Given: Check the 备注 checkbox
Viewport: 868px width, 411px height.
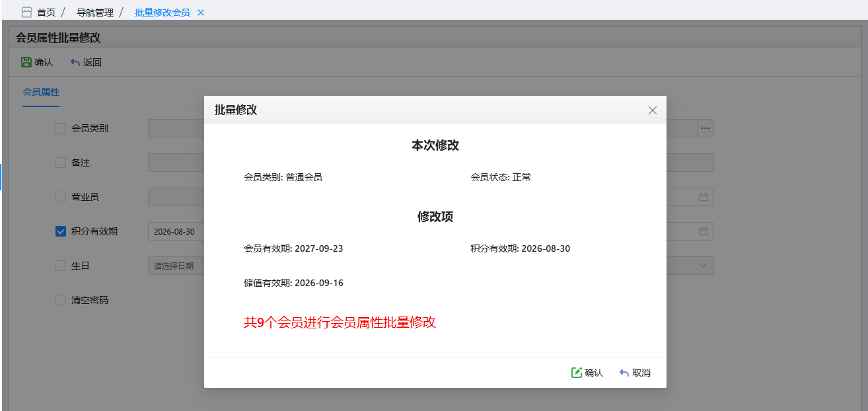Looking at the screenshot, I should [x=61, y=163].
